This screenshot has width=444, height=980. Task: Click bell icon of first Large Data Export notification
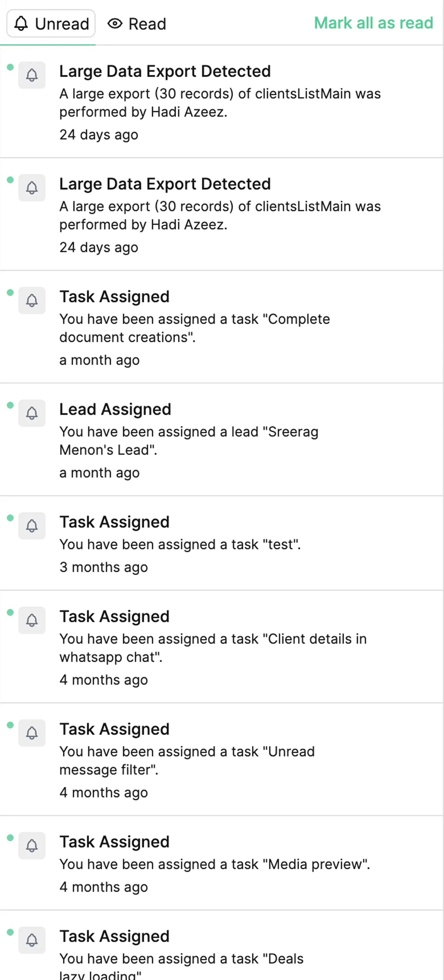point(32,75)
